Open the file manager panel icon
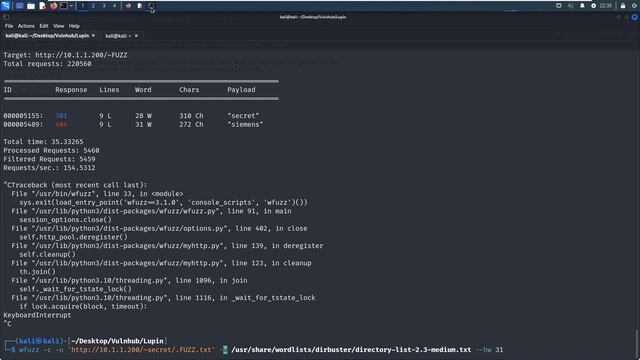The height and width of the screenshot is (360, 640). pos(31,6)
